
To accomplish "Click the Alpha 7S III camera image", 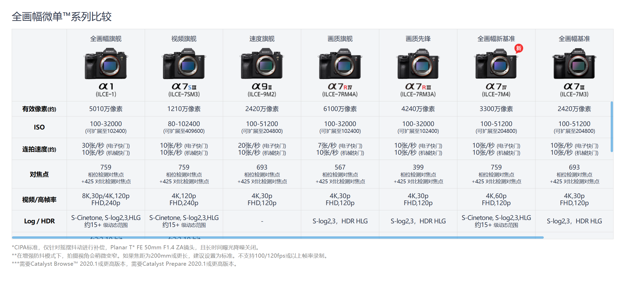I will coord(184,63).
